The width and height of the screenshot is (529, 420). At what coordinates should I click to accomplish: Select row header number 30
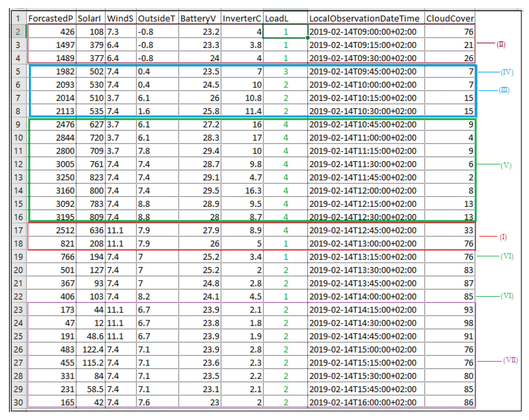pyautogui.click(x=19, y=402)
